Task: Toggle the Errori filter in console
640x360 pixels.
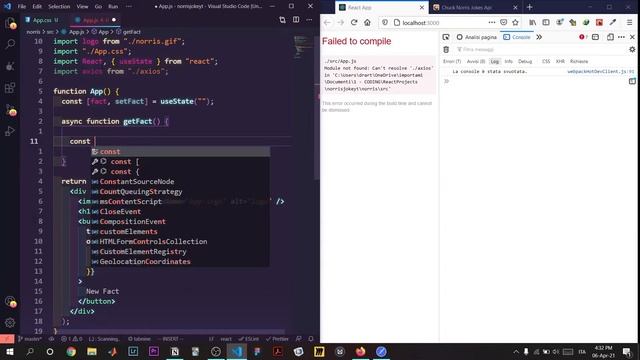Action: 452,61
